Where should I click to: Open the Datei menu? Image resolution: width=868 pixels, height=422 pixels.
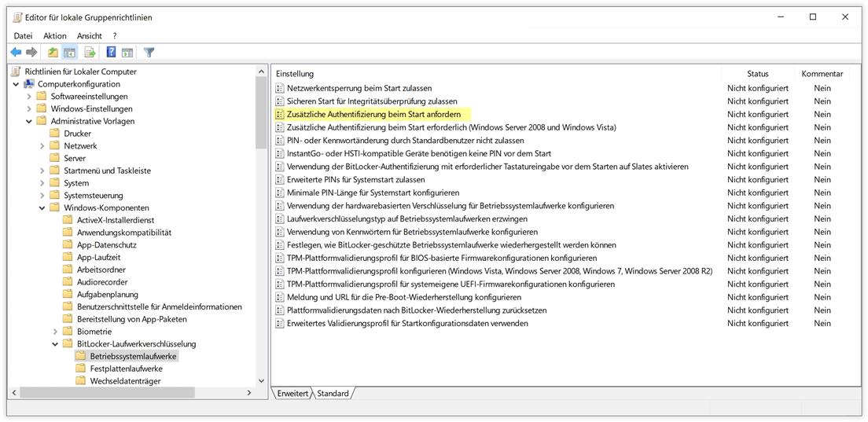pos(24,35)
